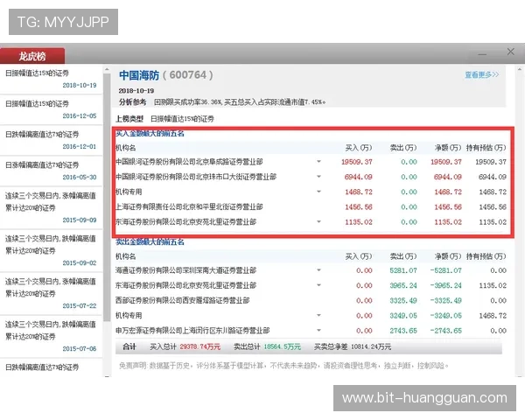Screen dimensions: 525x420
Task: Select three-day 跌幅偏离值 entry dated 2015-07-06
Action: 51,336
